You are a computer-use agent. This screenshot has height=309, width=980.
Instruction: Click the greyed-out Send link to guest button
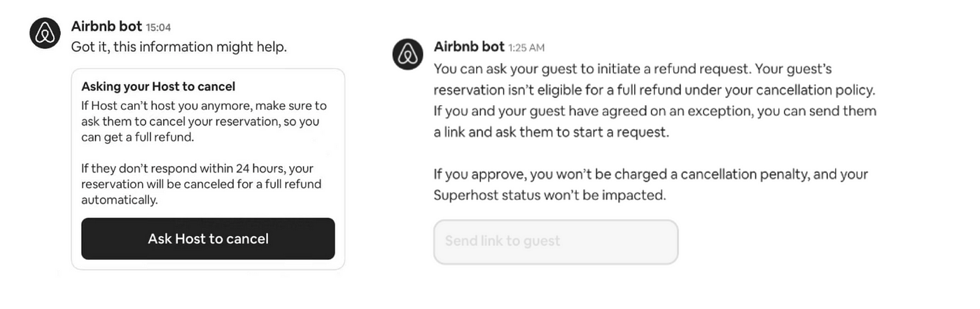(x=556, y=242)
